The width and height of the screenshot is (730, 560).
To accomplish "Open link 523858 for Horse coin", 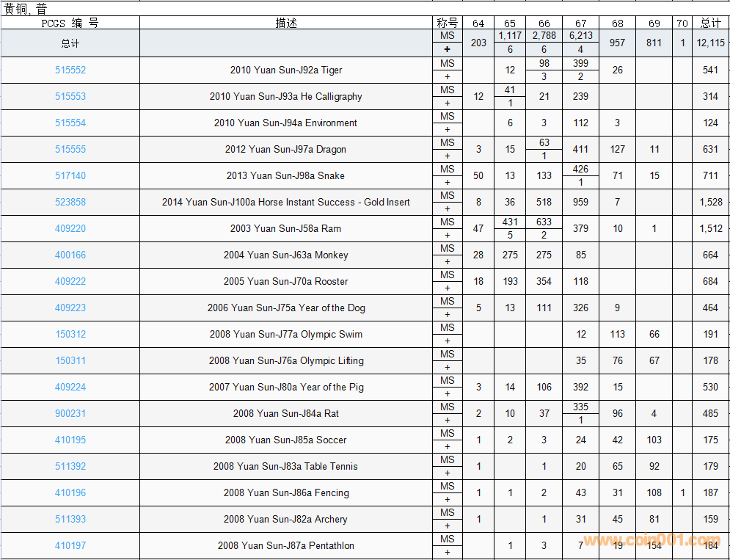I will point(70,203).
